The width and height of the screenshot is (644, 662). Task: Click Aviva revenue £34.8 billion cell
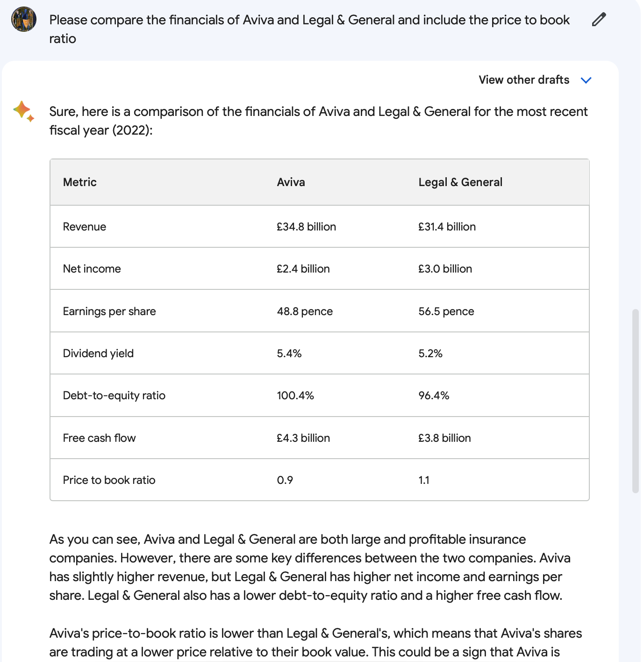pos(307,227)
